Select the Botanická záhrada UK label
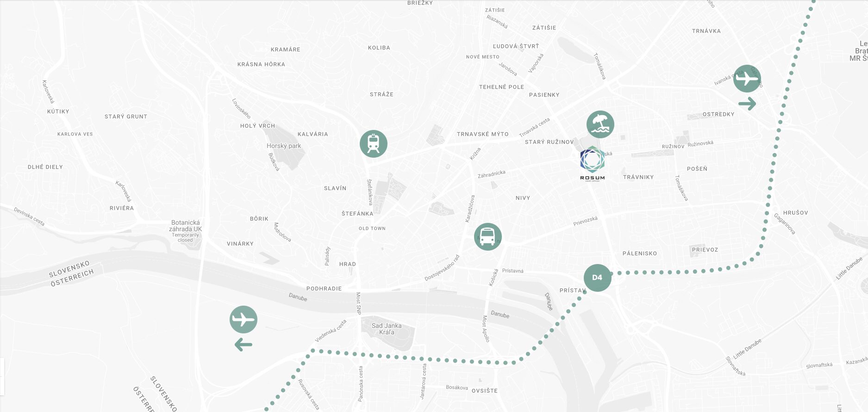Viewport: 868px width, 412px height. 185,226
